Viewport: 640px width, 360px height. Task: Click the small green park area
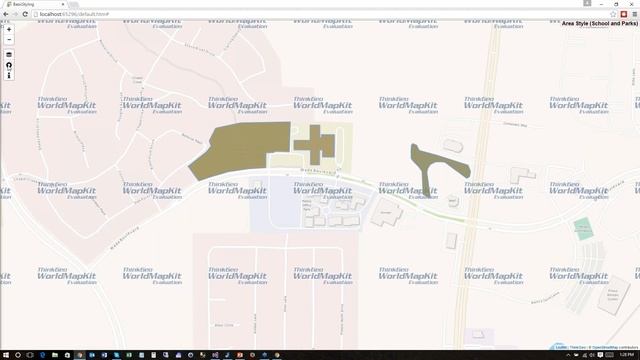tap(583, 229)
